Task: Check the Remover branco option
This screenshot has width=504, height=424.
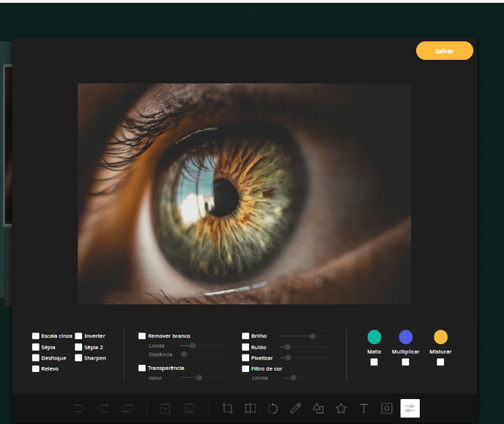Action: 142,336
